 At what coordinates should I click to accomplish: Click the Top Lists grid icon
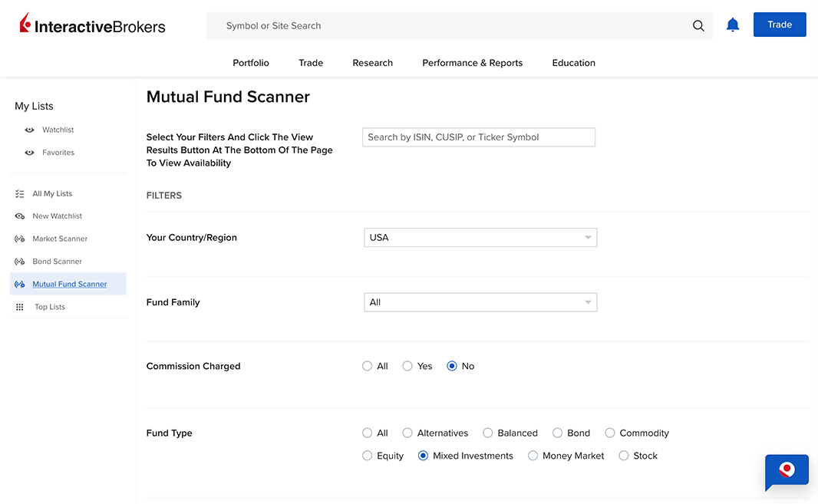pyautogui.click(x=20, y=307)
